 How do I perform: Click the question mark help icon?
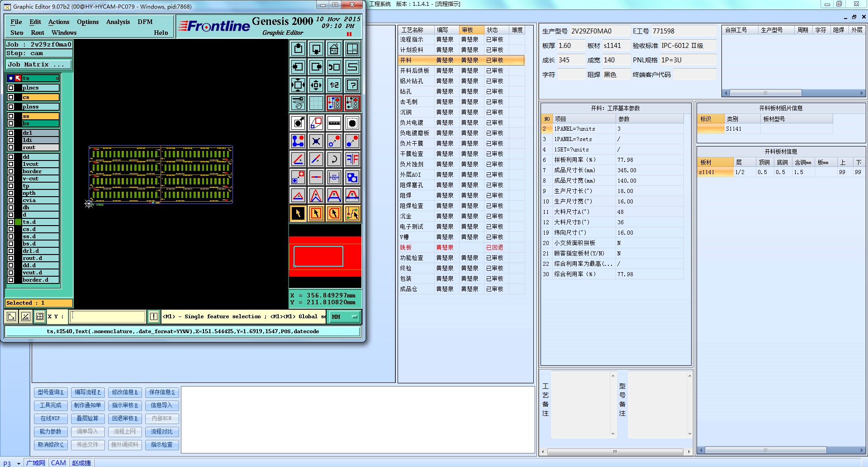[x=352, y=85]
